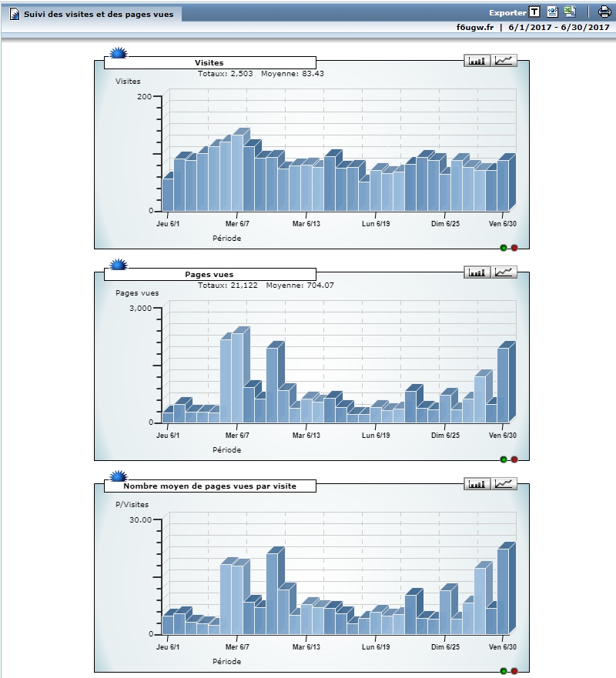Click the Ven 6/30 bar in pages-per-visit chart
The width and height of the screenshot is (616, 678).
click(503, 592)
